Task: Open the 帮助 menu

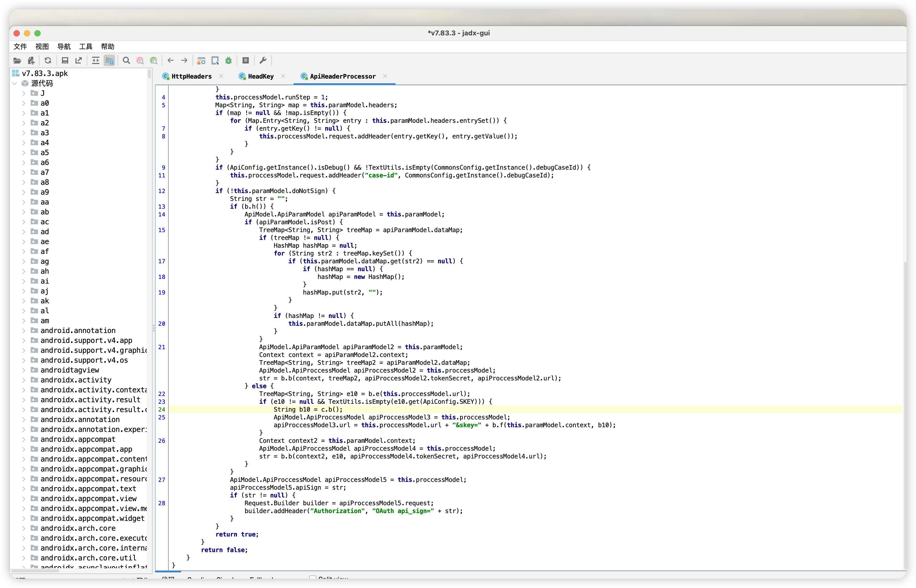Action: (x=108, y=47)
